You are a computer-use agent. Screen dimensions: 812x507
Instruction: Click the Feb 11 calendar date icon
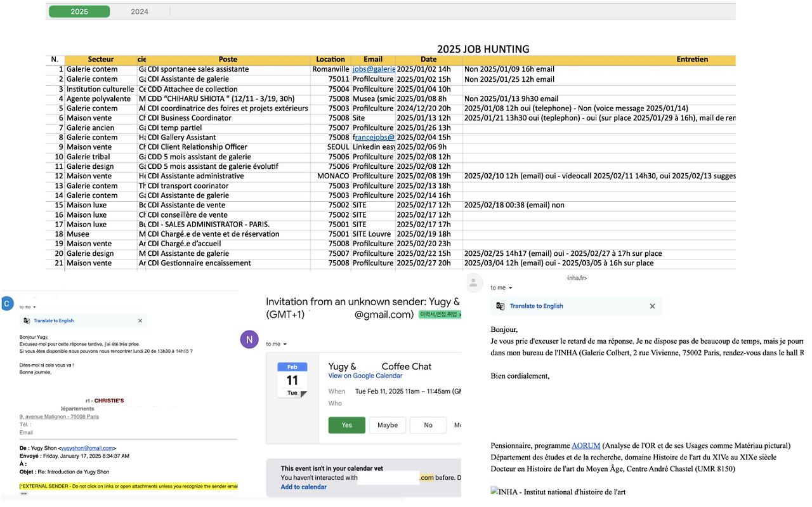(292, 379)
